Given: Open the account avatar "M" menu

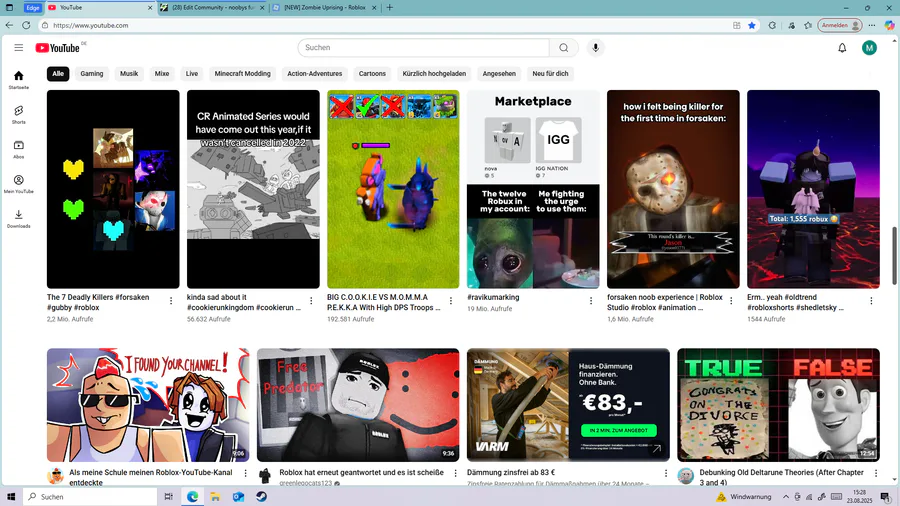Looking at the screenshot, I should (869, 48).
